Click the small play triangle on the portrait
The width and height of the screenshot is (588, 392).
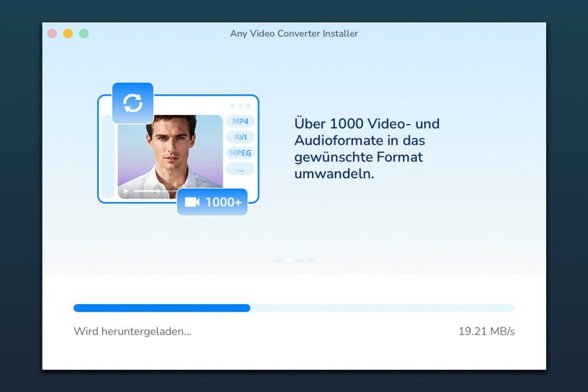pos(126,191)
